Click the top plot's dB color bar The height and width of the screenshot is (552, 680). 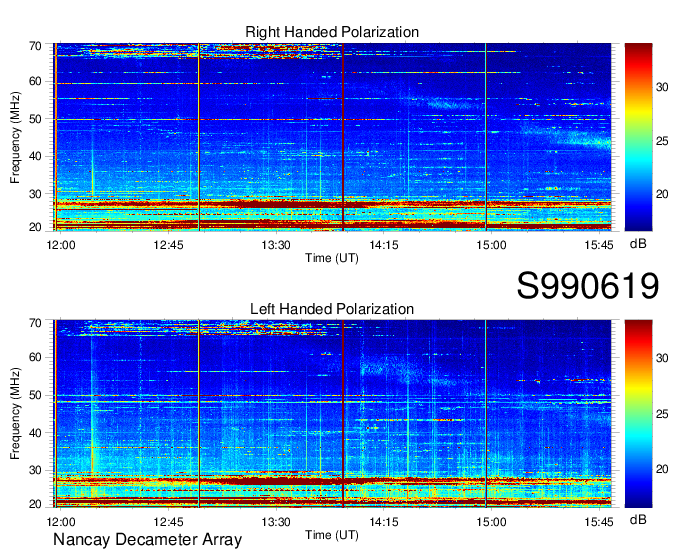click(x=638, y=137)
